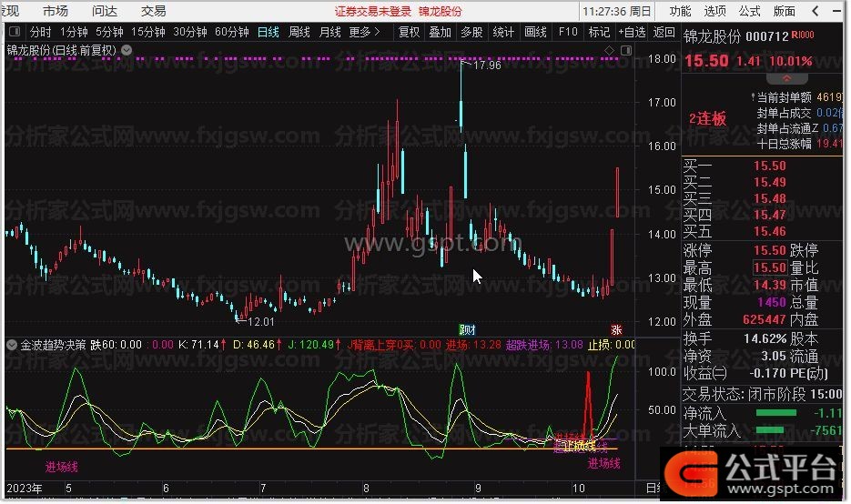Toggle the right info panel icon
Viewport: 851px width, 504px height.
[x=626, y=50]
